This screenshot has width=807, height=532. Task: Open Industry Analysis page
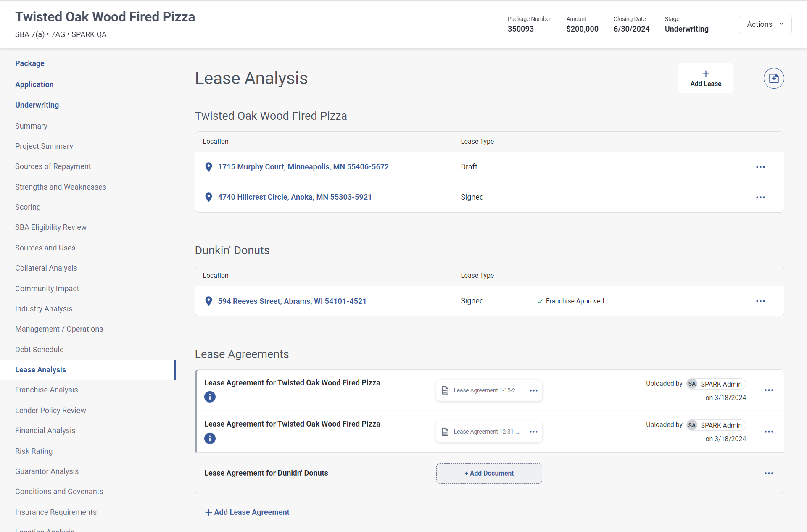(x=44, y=309)
